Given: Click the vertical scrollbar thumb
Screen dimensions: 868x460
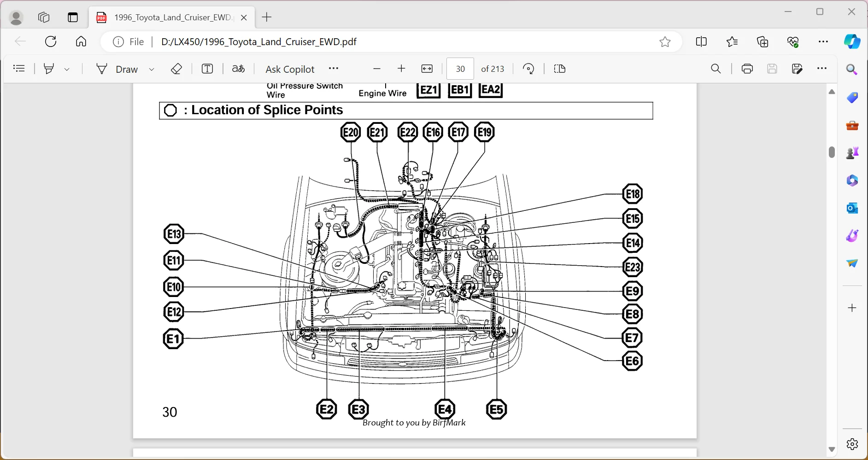Looking at the screenshot, I should coord(832,152).
